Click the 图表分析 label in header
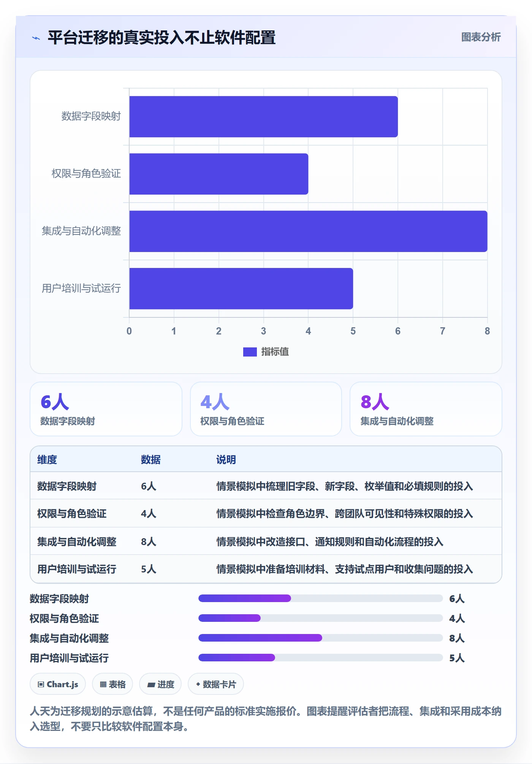 tap(481, 37)
